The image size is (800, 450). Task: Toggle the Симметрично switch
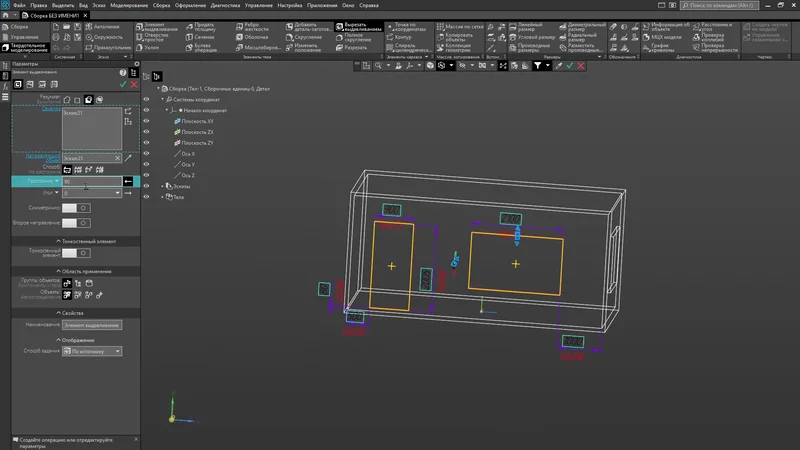click(76, 207)
